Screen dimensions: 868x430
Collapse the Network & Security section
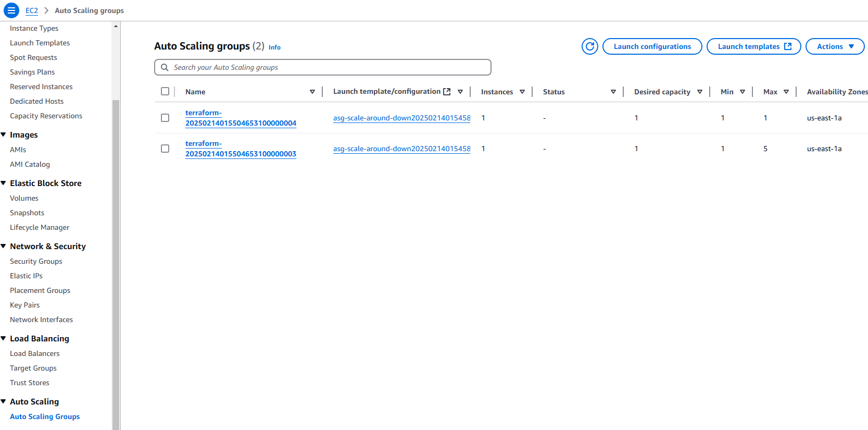4,246
